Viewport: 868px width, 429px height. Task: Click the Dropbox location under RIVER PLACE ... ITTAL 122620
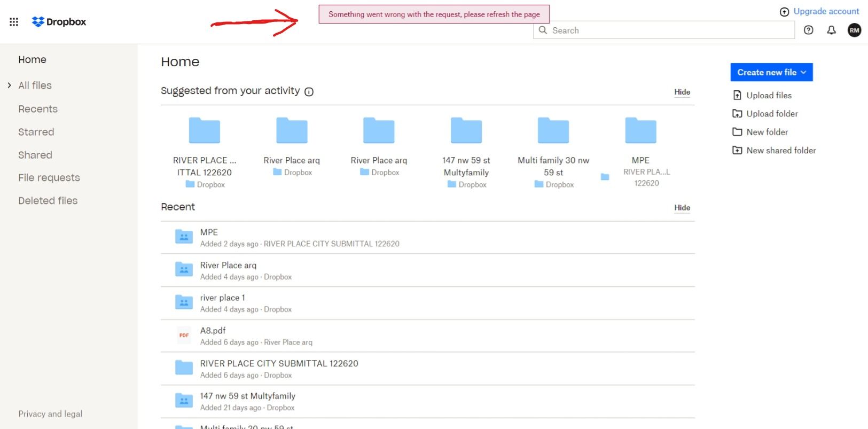pyautogui.click(x=210, y=185)
